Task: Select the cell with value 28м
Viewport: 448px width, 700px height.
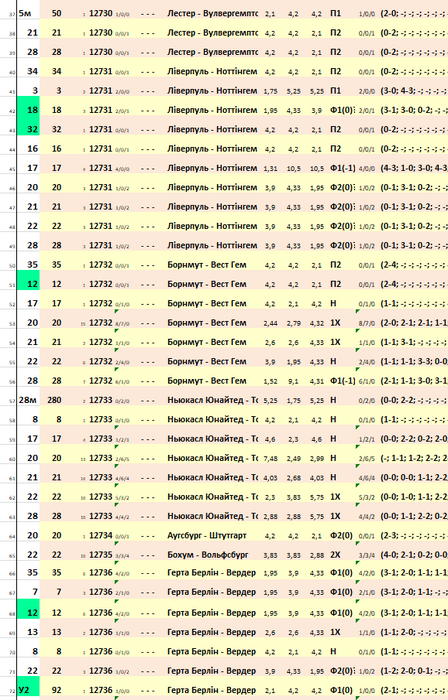Action: 28,400
